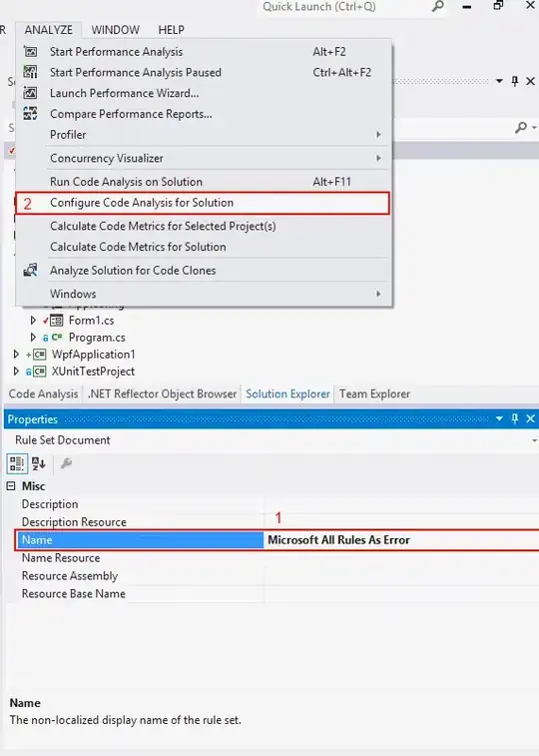Switch to the Solution Explorer tab
The image size is (539, 756).
[x=287, y=393]
